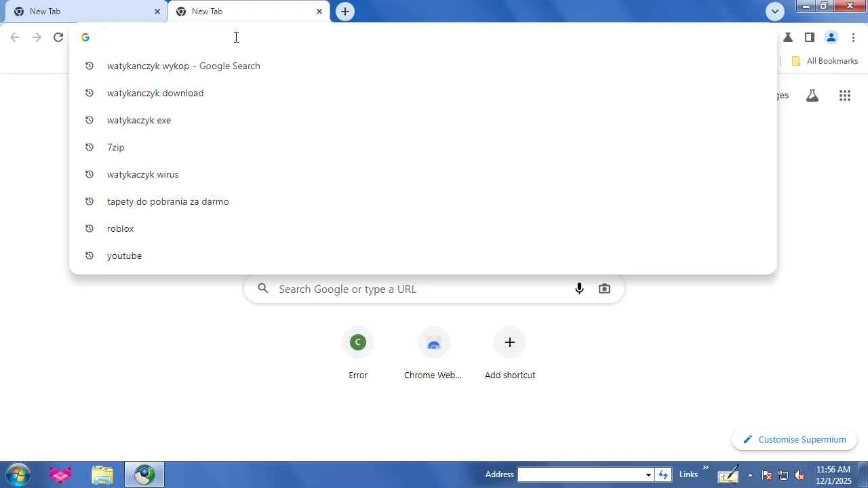The width and height of the screenshot is (868, 488).
Task: Open the three-dot browser menu
Action: (853, 37)
